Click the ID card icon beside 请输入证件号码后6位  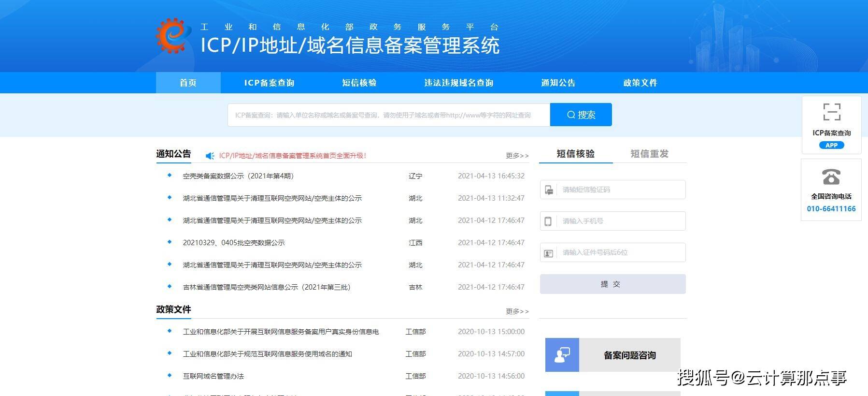(x=548, y=253)
